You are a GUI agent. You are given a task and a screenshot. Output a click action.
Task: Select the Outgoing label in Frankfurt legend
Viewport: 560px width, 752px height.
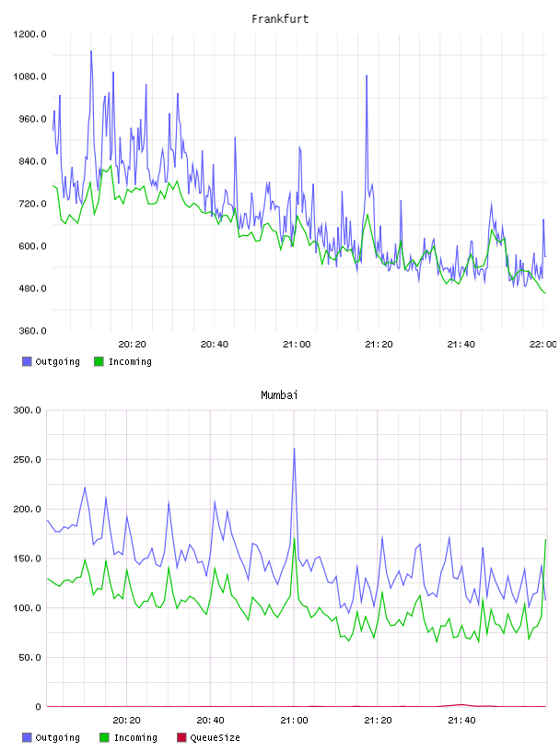(57, 361)
